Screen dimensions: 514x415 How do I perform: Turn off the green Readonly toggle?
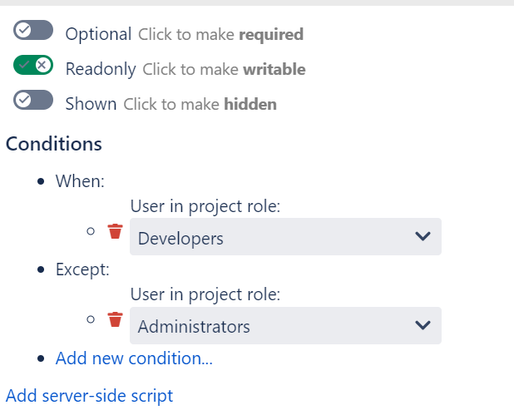coord(33,65)
